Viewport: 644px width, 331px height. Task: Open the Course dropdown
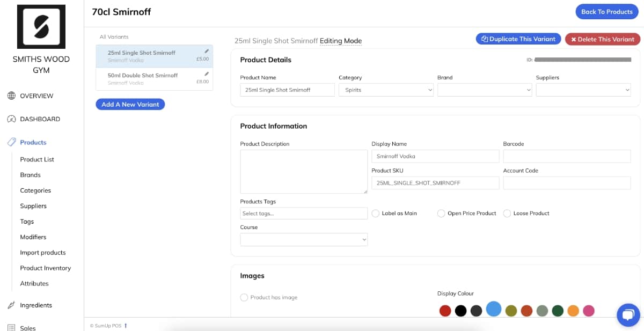(x=304, y=239)
